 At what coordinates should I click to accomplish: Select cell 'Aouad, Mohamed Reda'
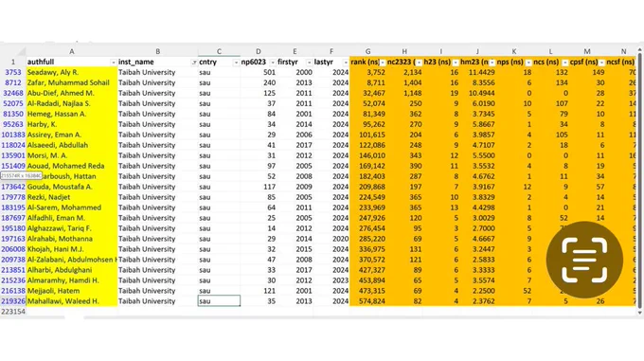pos(72,166)
